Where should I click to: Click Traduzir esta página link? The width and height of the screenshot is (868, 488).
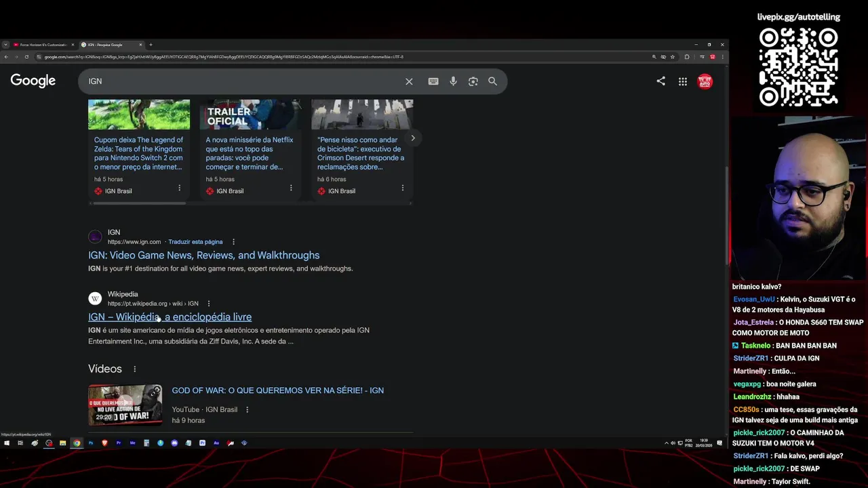click(x=195, y=242)
